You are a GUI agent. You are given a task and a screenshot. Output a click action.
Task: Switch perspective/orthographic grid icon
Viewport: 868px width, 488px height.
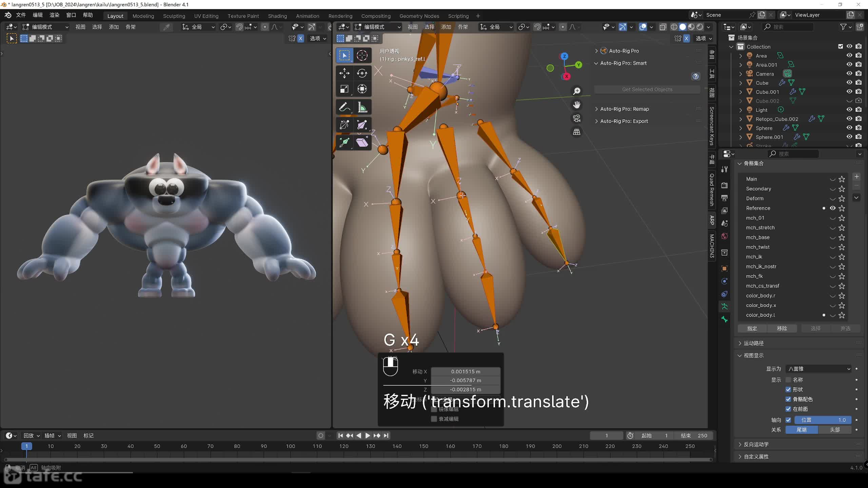click(576, 132)
